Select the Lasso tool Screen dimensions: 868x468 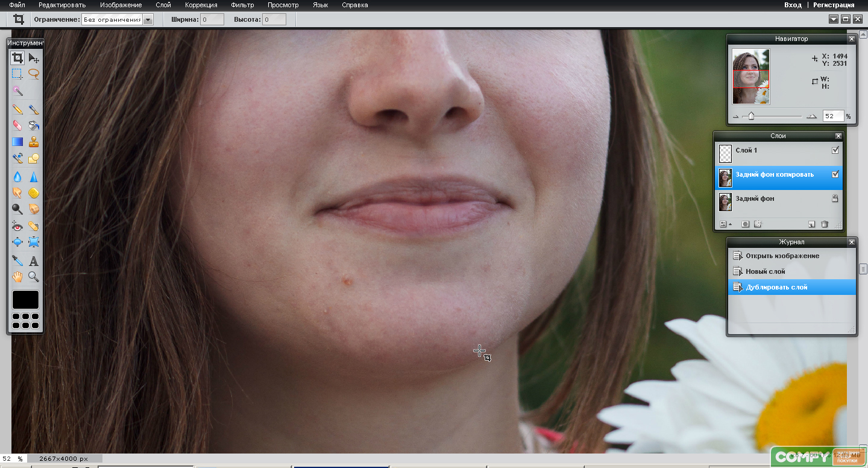[x=34, y=74]
